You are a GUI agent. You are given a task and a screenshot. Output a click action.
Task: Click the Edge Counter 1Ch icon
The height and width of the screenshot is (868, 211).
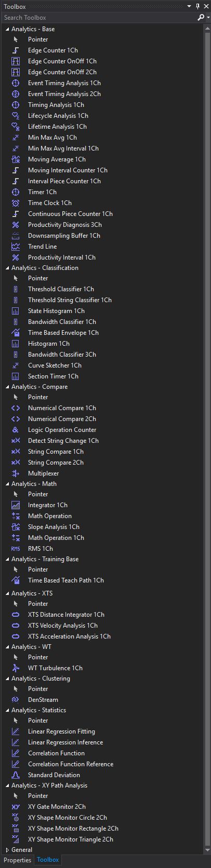(x=16, y=50)
